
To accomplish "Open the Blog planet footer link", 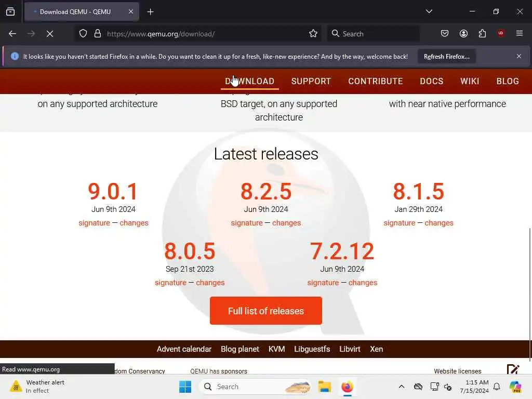I will pyautogui.click(x=240, y=349).
